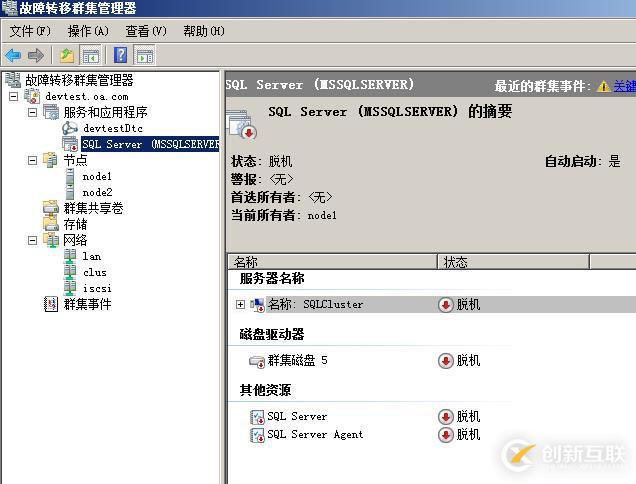Click the 存储 storage icon

51,224
